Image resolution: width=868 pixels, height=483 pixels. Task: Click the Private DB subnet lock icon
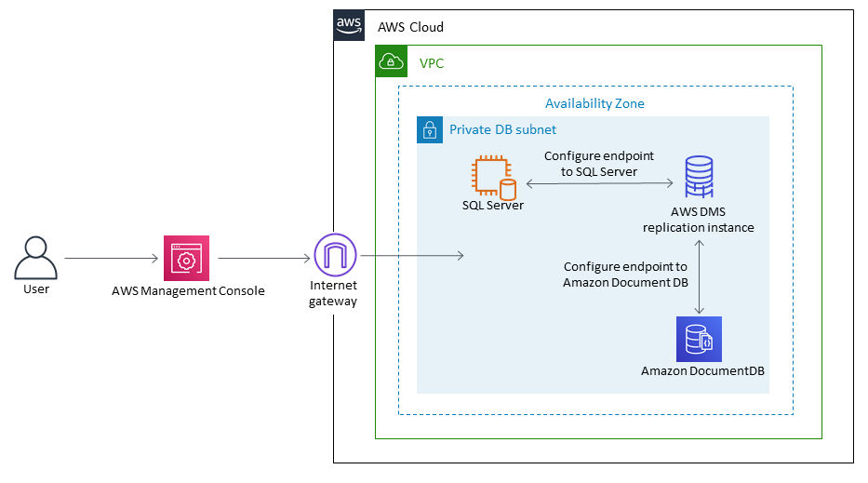[429, 129]
